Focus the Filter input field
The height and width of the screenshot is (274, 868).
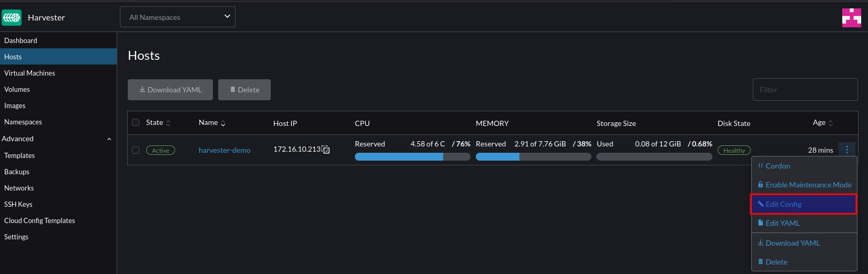point(805,90)
